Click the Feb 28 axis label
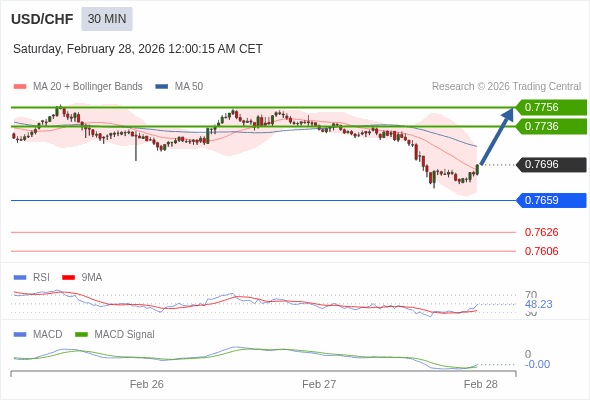 tap(481, 384)
